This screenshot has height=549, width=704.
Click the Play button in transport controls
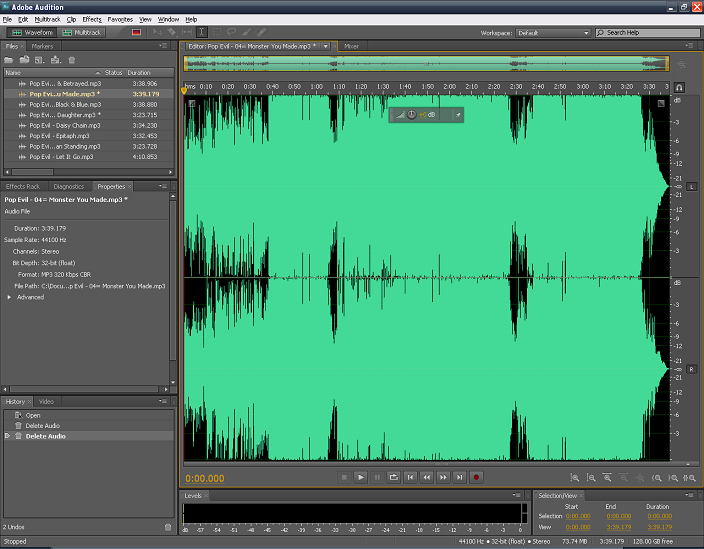(x=361, y=478)
